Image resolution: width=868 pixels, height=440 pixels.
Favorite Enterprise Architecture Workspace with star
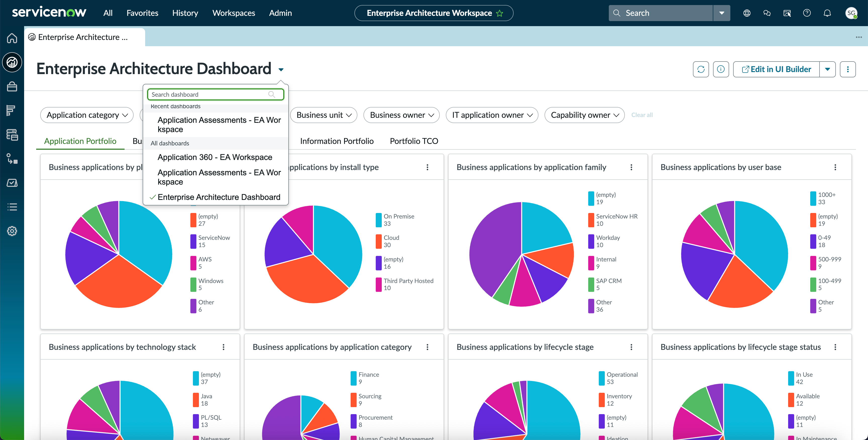pyautogui.click(x=500, y=13)
